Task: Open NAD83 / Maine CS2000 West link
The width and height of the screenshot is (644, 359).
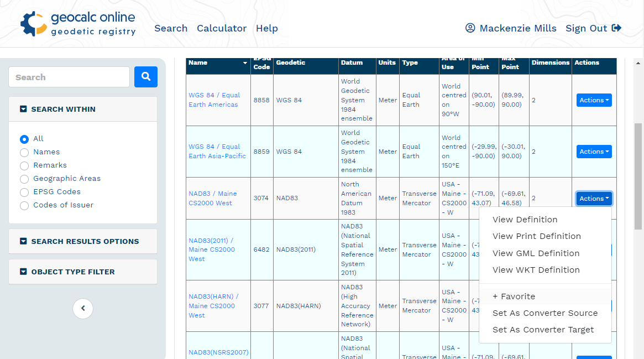Action: pos(213,199)
